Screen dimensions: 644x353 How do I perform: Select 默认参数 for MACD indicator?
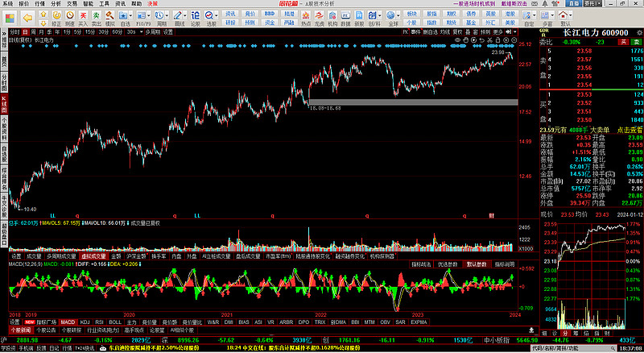tap(477, 264)
